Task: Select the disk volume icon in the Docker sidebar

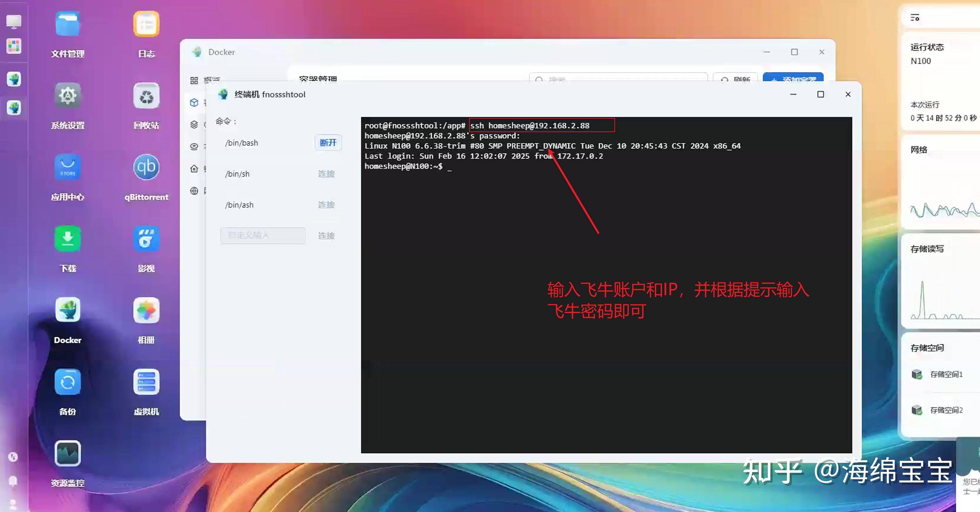Action: pyautogui.click(x=194, y=147)
